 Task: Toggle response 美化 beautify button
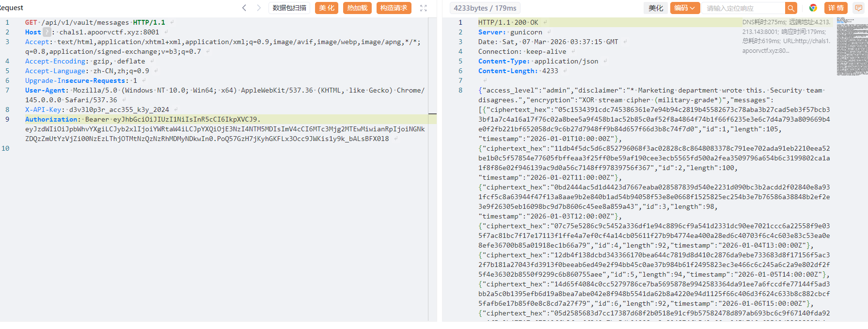click(x=655, y=8)
